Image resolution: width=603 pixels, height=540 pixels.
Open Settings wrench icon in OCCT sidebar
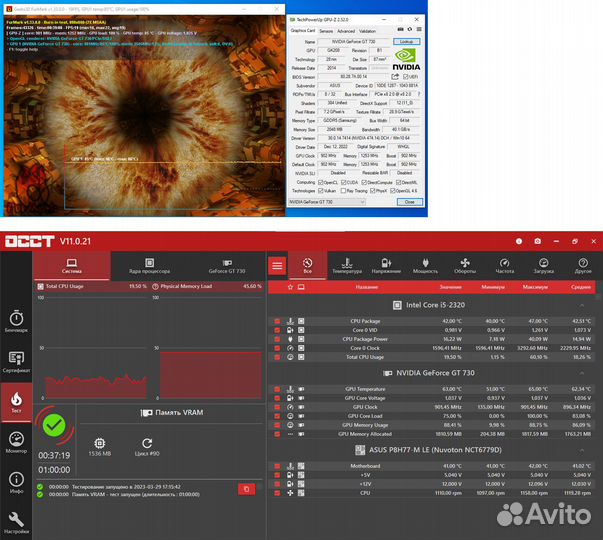(x=16, y=523)
